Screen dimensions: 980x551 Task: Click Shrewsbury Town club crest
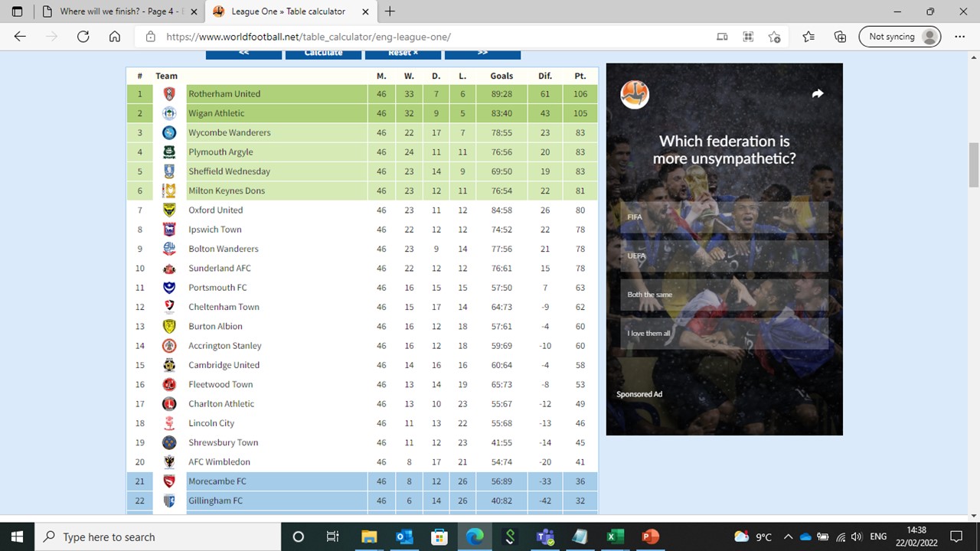point(169,443)
